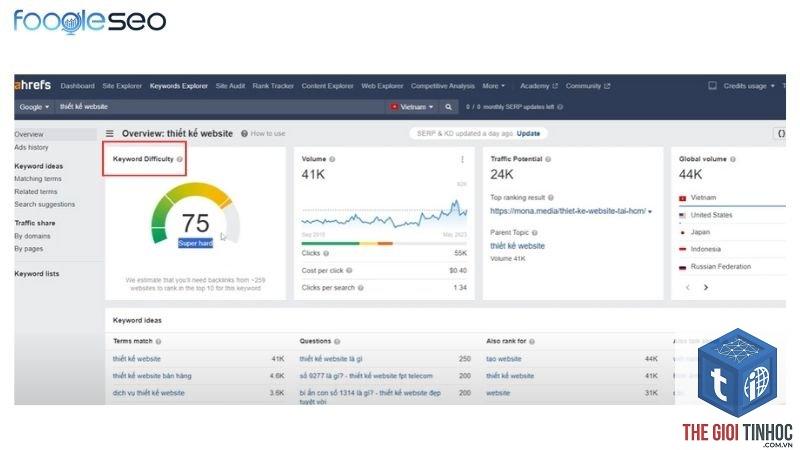800x450 pixels.
Task: Expand the More menu
Action: tap(493, 86)
